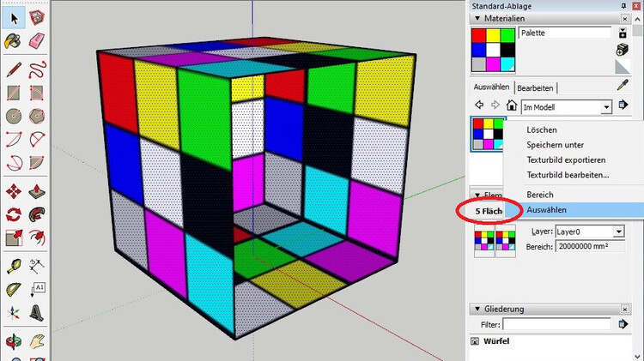This screenshot has height=361, width=644.
Task: Switch to the Auswählen tab
Action: tap(491, 87)
